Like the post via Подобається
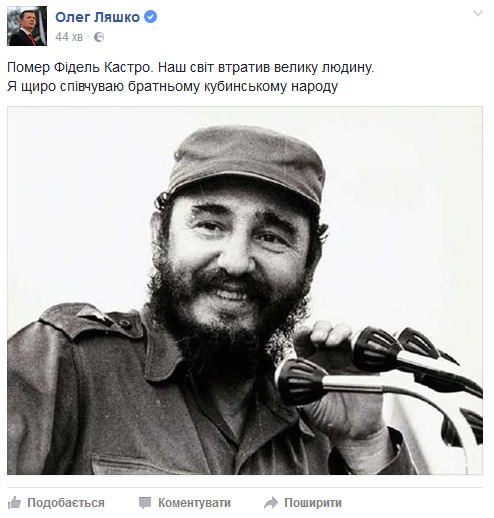This screenshot has height=518, width=494. click(x=66, y=503)
